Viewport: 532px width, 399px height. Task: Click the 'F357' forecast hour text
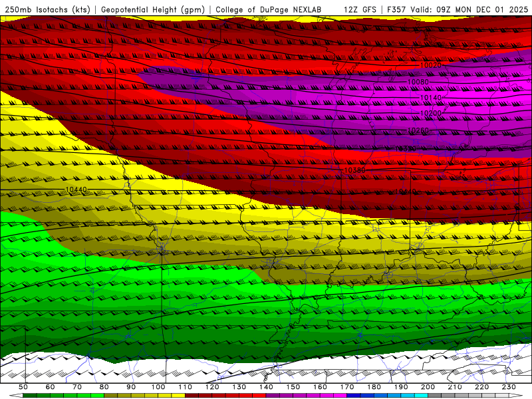(396, 10)
